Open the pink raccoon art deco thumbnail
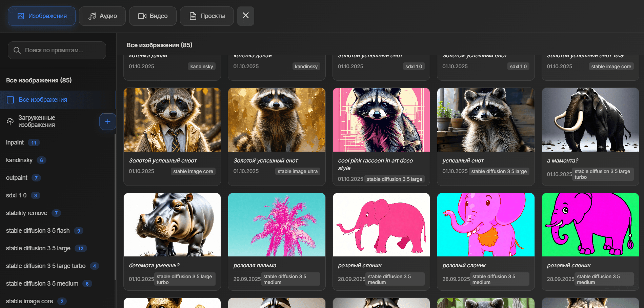The height and width of the screenshot is (308, 644). pos(381,120)
